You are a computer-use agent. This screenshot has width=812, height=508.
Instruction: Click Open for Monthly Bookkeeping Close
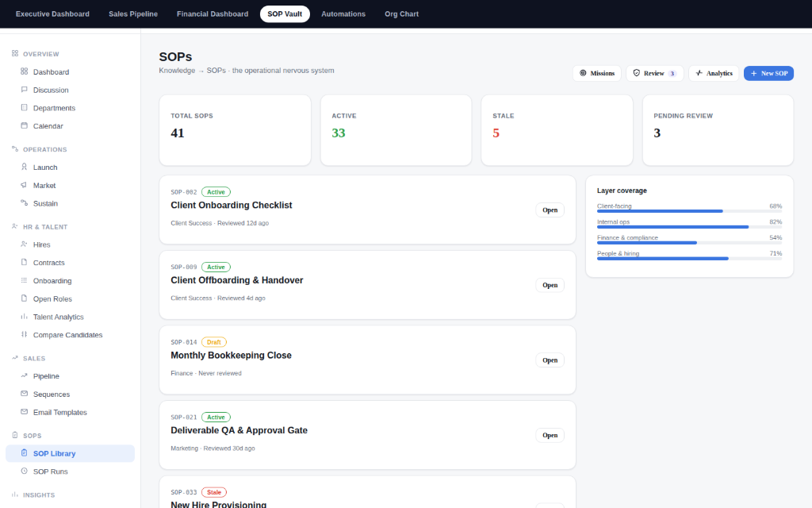pos(550,360)
